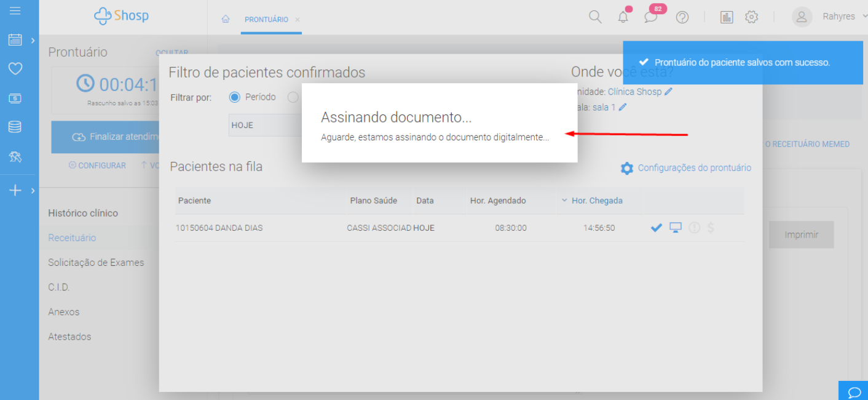Click the help question mark icon
Viewport: 868px width, 400px height.
coord(682,17)
